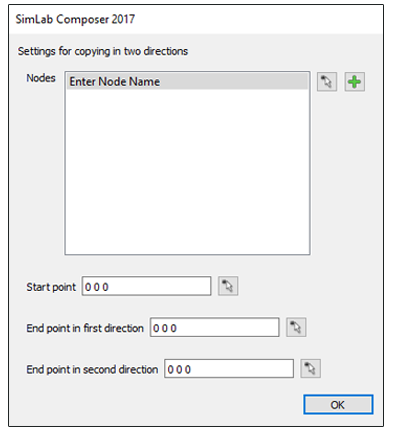
Task: Click the 'Nodes' label
Action: click(41, 78)
